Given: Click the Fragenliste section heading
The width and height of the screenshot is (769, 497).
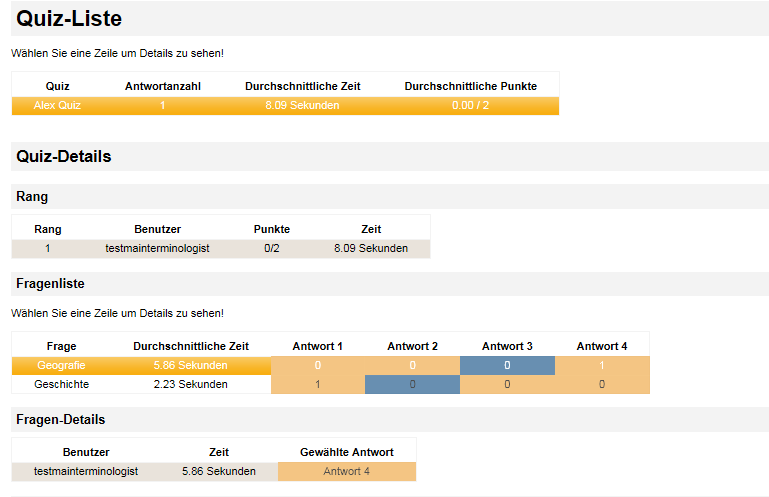Looking at the screenshot, I should point(50,284).
